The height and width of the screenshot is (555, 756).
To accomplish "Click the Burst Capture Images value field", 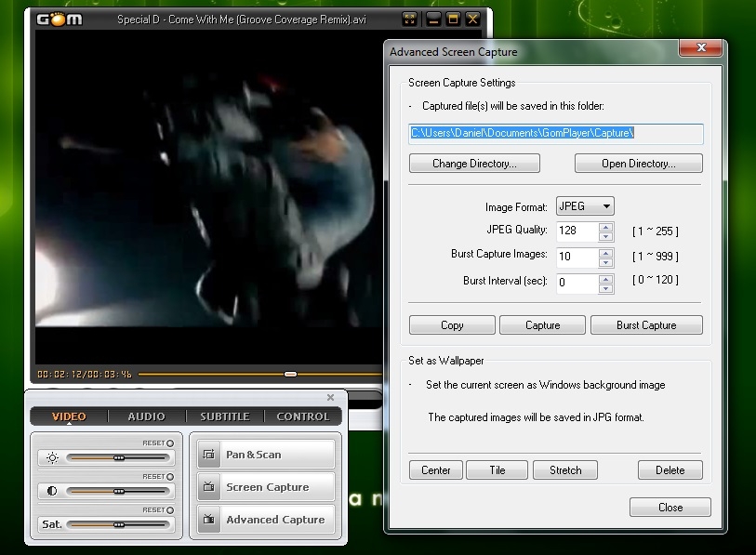I will (x=577, y=257).
